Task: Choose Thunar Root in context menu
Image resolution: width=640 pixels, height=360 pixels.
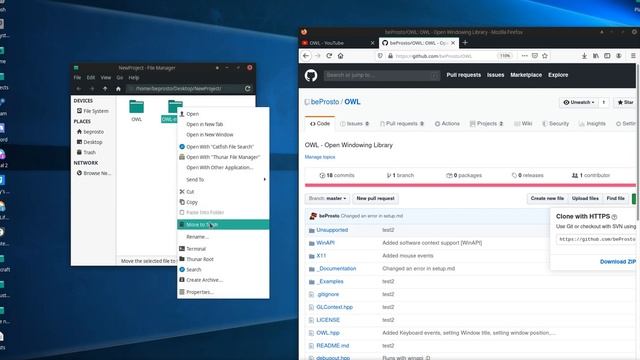Action: [223, 259]
